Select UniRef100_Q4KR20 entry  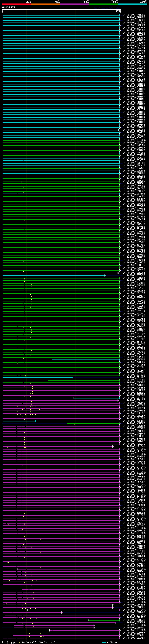pyautogui.click(x=134, y=81)
